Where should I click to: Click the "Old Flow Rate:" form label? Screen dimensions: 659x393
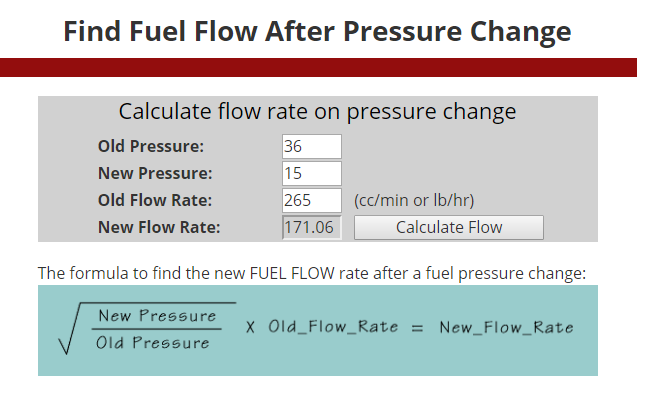(x=155, y=200)
